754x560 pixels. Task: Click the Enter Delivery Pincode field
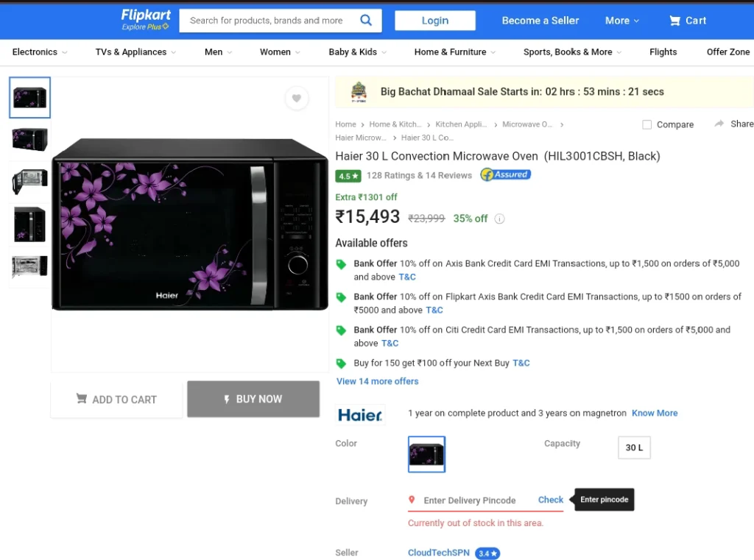click(469, 500)
